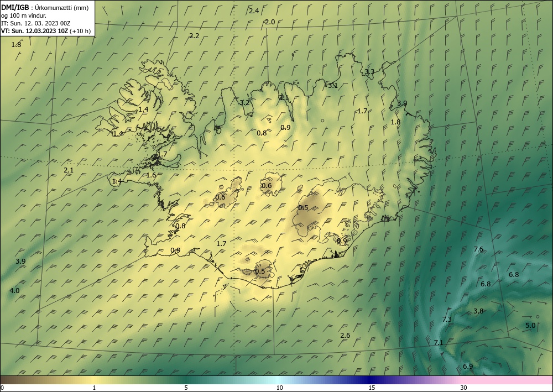Click the 3.3 value on the northeast coast
This screenshot has width=553, height=392.
[x=369, y=72]
